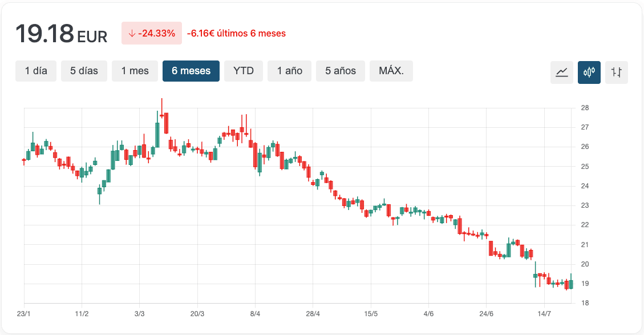644x335 pixels.
Task: Show the 5 años chart range
Action: (x=341, y=71)
